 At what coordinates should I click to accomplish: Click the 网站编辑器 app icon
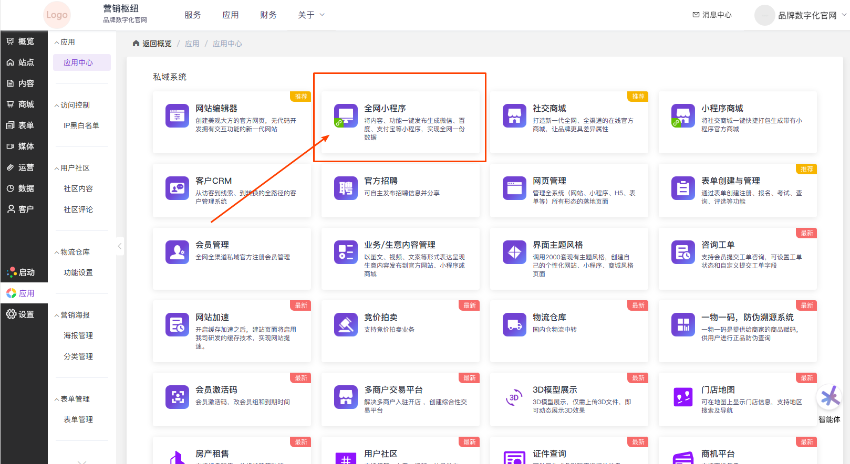tap(177, 115)
